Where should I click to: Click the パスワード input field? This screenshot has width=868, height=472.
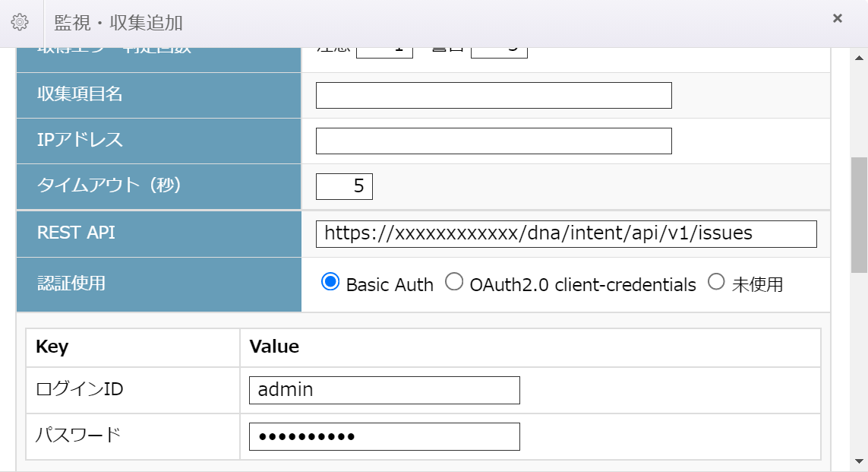(x=384, y=437)
